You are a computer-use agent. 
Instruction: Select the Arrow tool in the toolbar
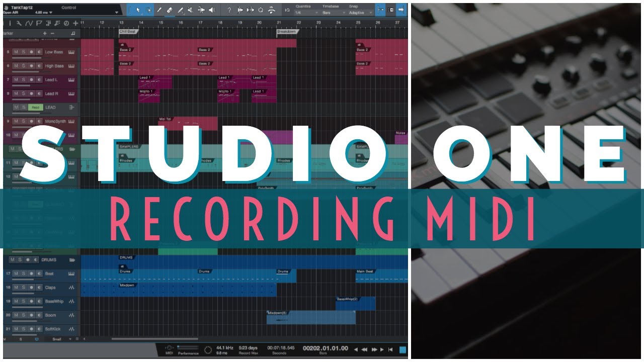pos(138,10)
